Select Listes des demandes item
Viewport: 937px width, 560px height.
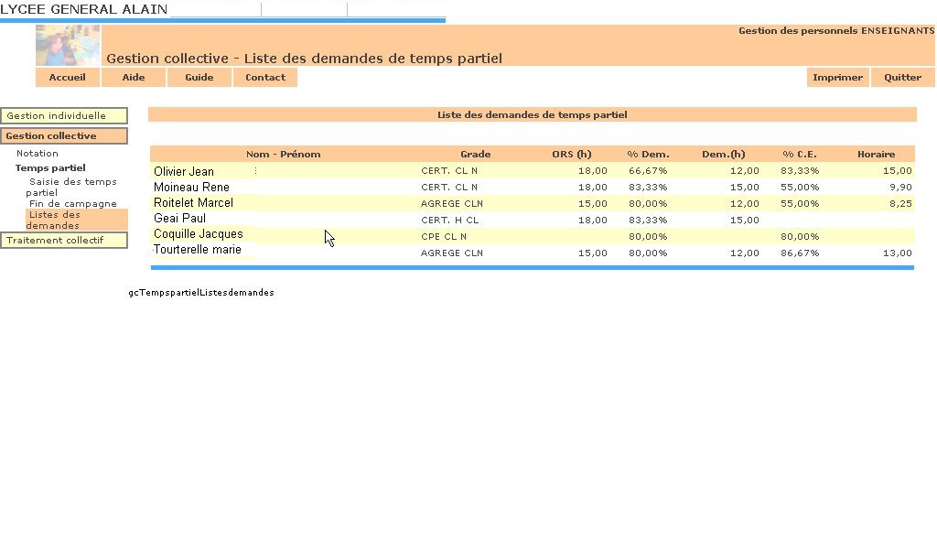coord(77,220)
